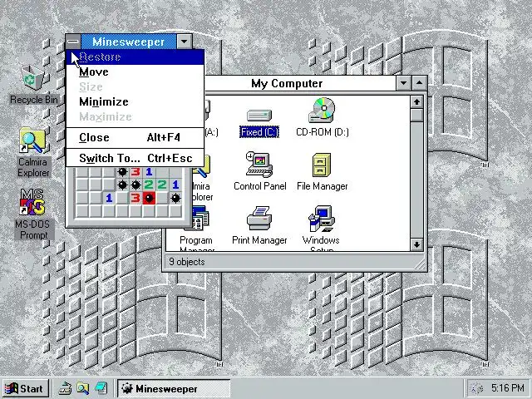The image size is (532, 399).
Task: Open File Manager in My Computer
Action: pos(322,171)
